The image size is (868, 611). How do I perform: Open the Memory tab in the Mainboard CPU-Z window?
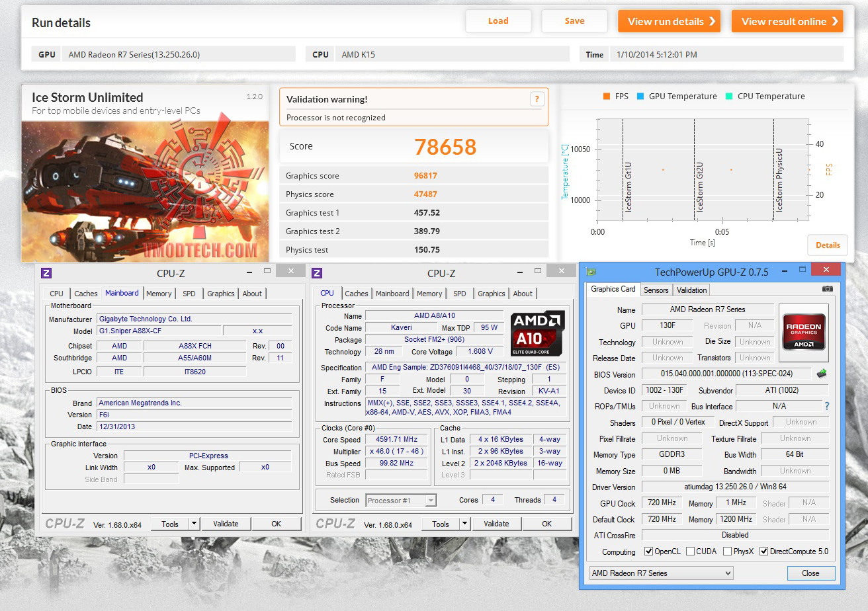[159, 294]
